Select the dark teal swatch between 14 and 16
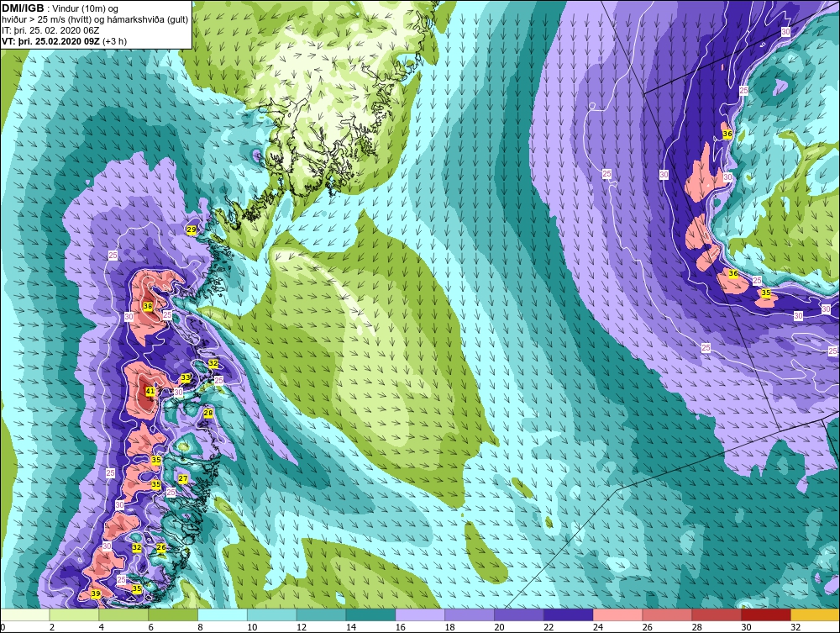Image resolution: width=840 pixels, height=633 pixels. (x=370, y=615)
